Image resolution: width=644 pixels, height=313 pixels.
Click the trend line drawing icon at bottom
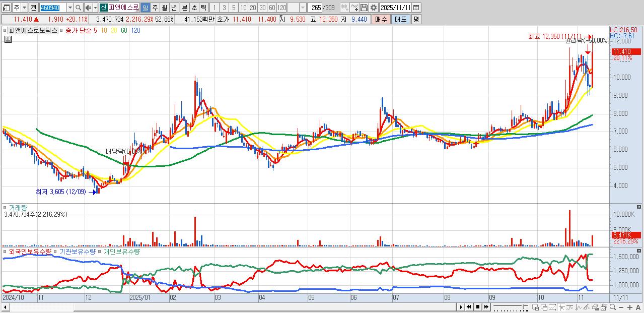click(x=587, y=307)
